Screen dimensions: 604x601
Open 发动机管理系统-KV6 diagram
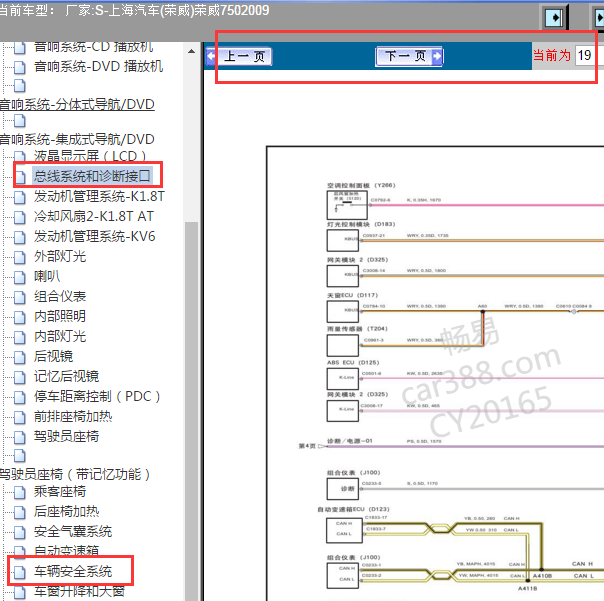click(94, 237)
